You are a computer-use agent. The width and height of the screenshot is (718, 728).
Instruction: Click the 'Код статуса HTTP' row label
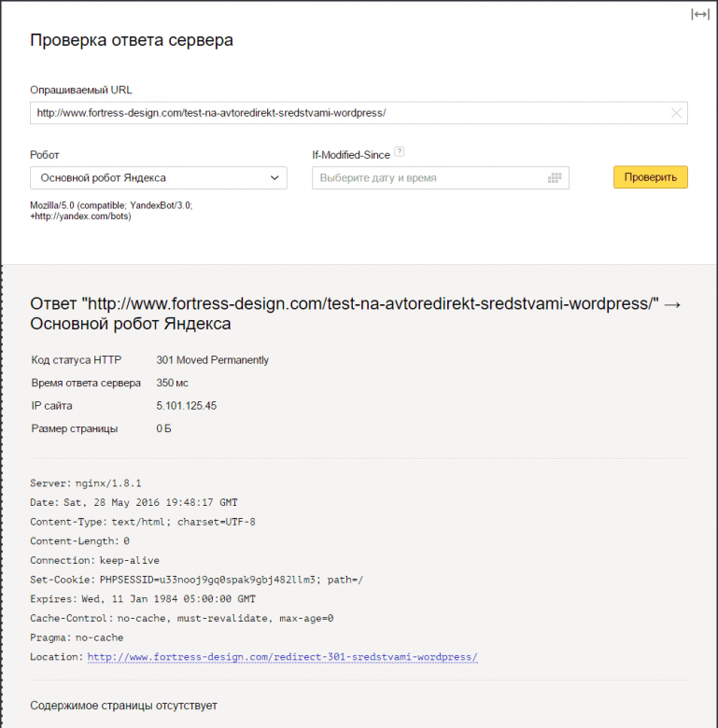click(77, 360)
